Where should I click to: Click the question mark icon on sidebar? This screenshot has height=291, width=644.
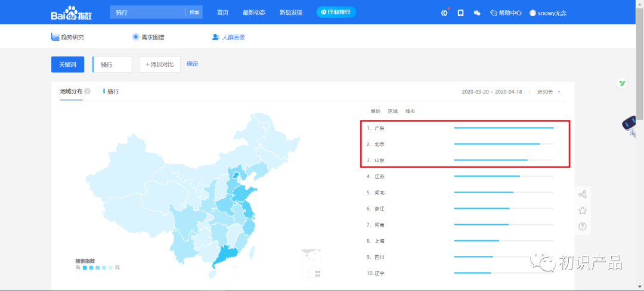tap(582, 226)
